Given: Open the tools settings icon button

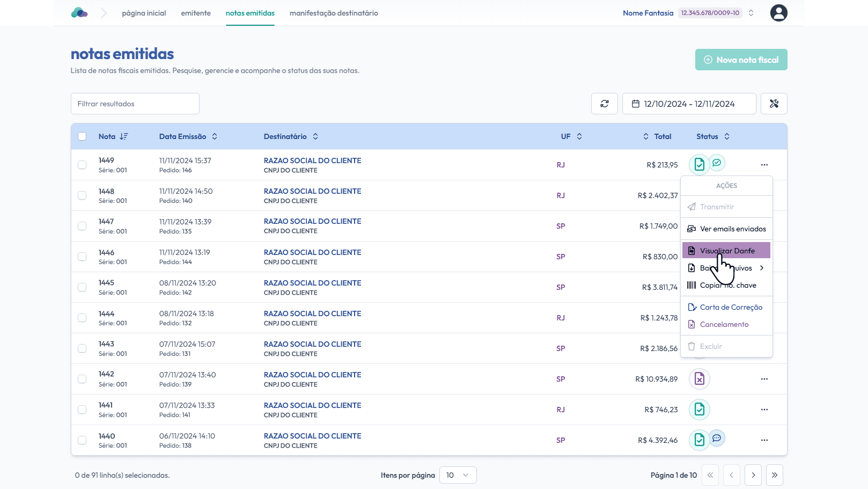Looking at the screenshot, I should pyautogui.click(x=774, y=104).
